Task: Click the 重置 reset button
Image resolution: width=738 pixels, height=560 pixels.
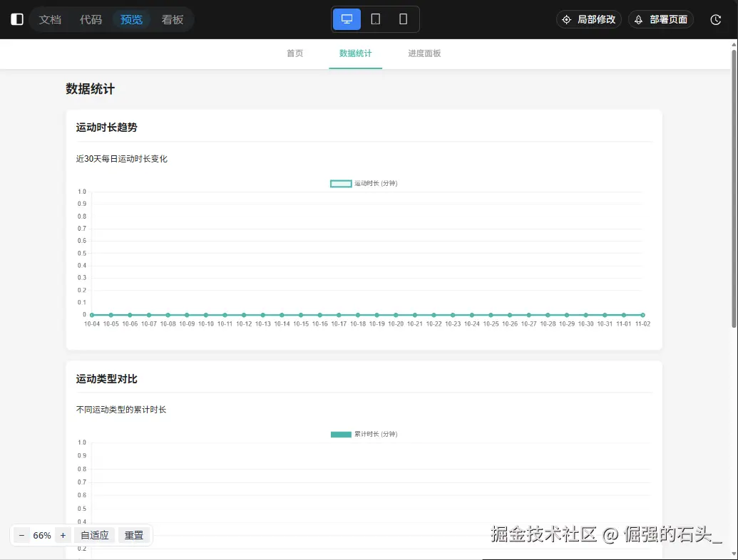Action: pyautogui.click(x=133, y=535)
